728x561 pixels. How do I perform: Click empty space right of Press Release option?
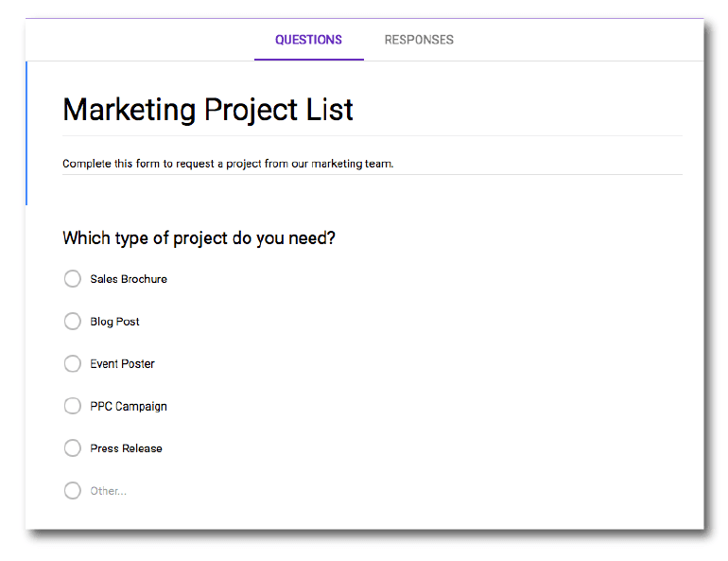coord(425,448)
